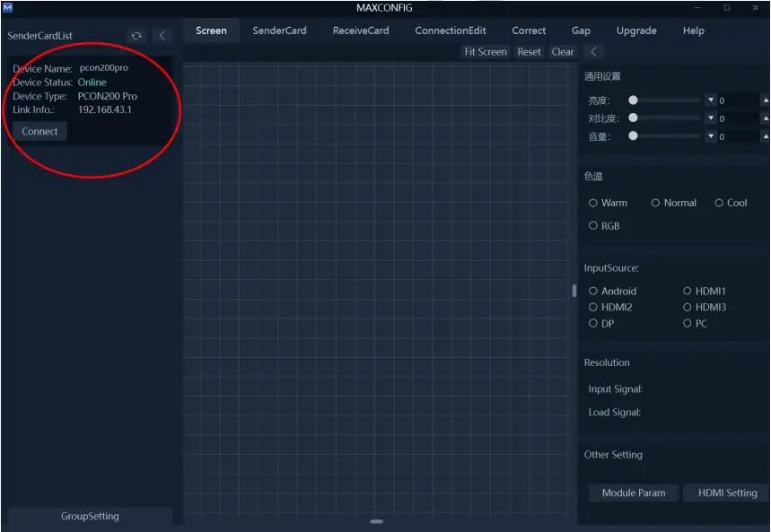The width and height of the screenshot is (771, 532).
Task: Go to the ConnectionEdit tab
Action: (x=451, y=31)
